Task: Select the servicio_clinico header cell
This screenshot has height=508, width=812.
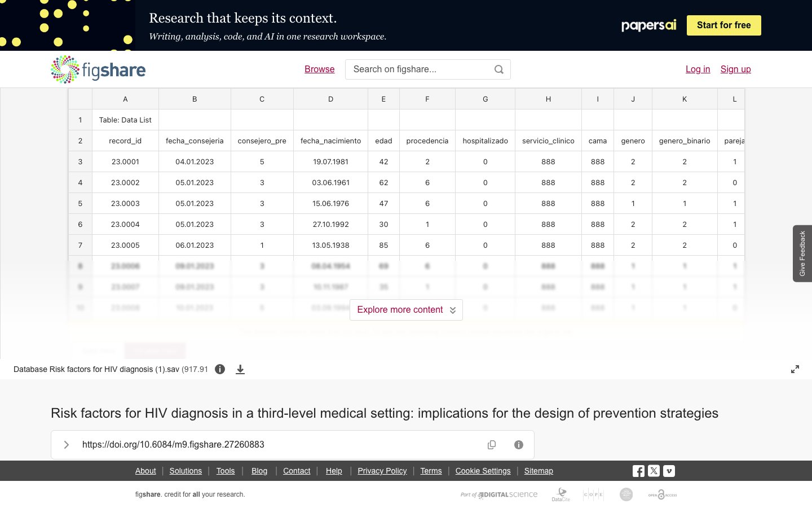Action: point(548,141)
